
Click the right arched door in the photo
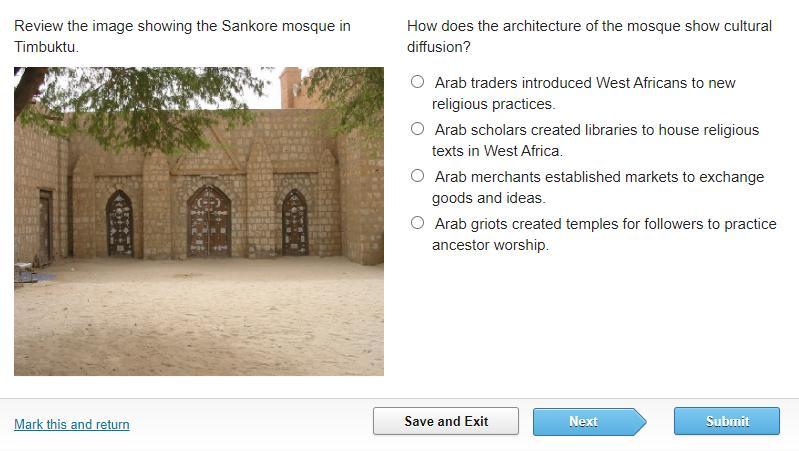pos(294,223)
